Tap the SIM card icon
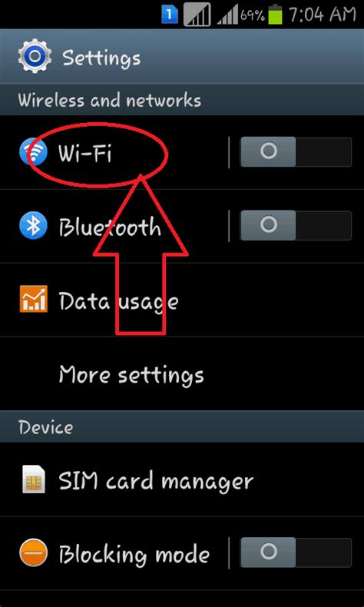Screen dimensions: 364x607 point(34,479)
